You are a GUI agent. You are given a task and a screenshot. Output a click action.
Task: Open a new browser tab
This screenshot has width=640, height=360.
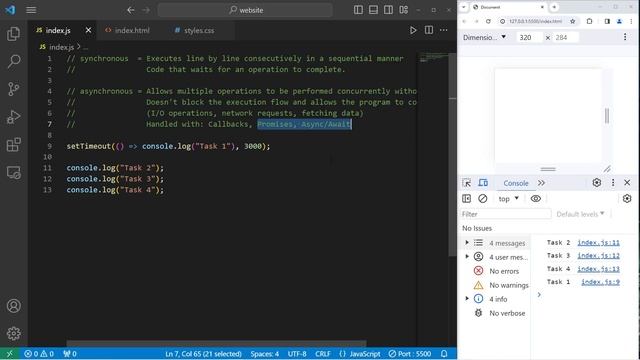pos(554,7)
